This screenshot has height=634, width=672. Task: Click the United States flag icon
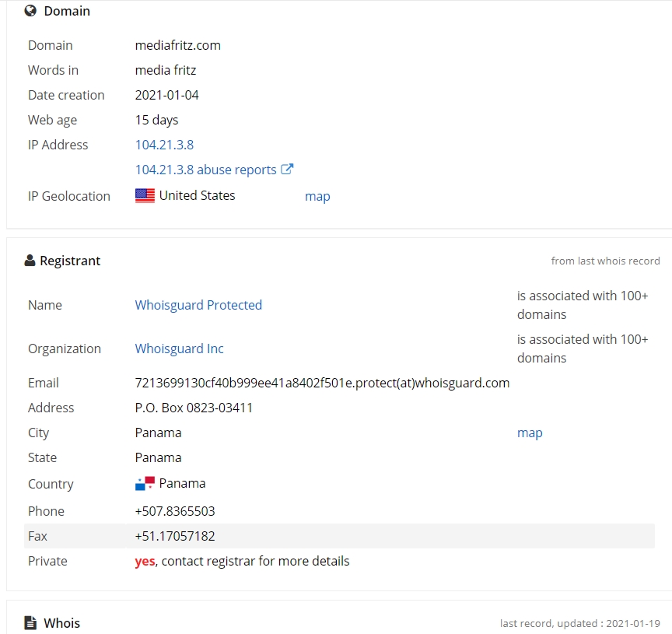tap(145, 195)
